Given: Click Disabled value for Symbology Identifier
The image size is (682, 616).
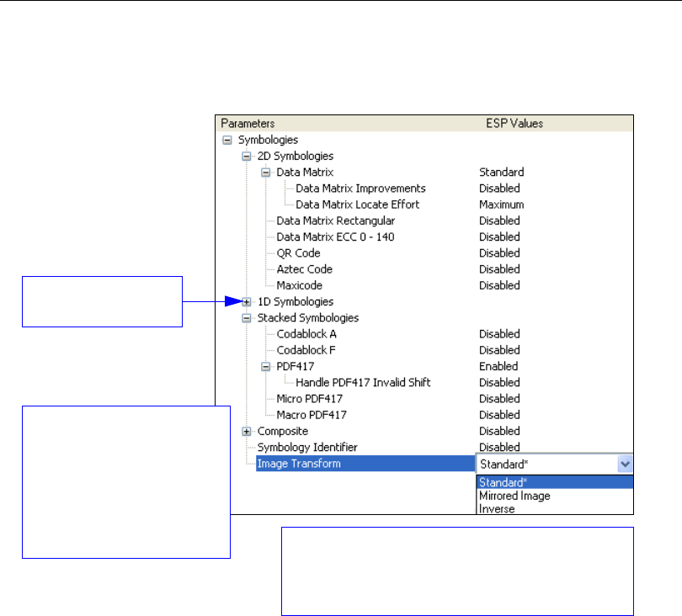Looking at the screenshot, I should (499, 448).
